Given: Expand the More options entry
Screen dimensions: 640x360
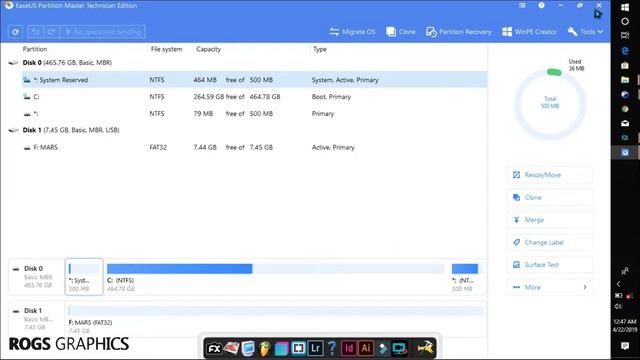Looking at the screenshot, I should tap(550, 287).
